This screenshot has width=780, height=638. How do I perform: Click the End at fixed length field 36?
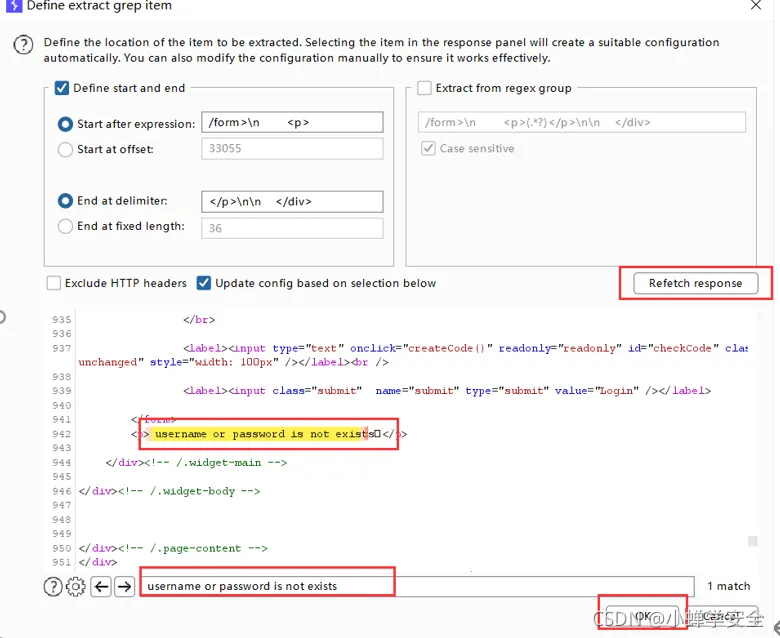click(292, 228)
